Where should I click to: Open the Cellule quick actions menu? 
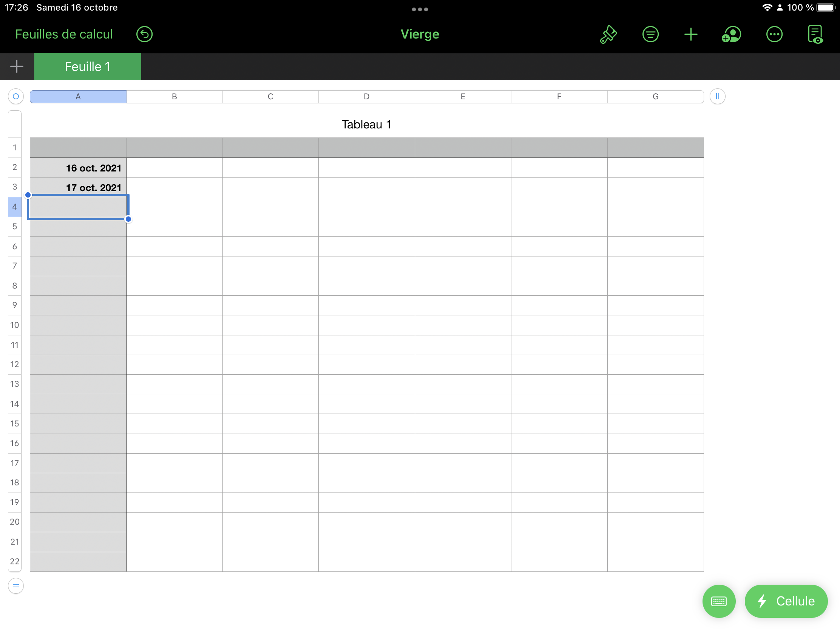click(786, 601)
